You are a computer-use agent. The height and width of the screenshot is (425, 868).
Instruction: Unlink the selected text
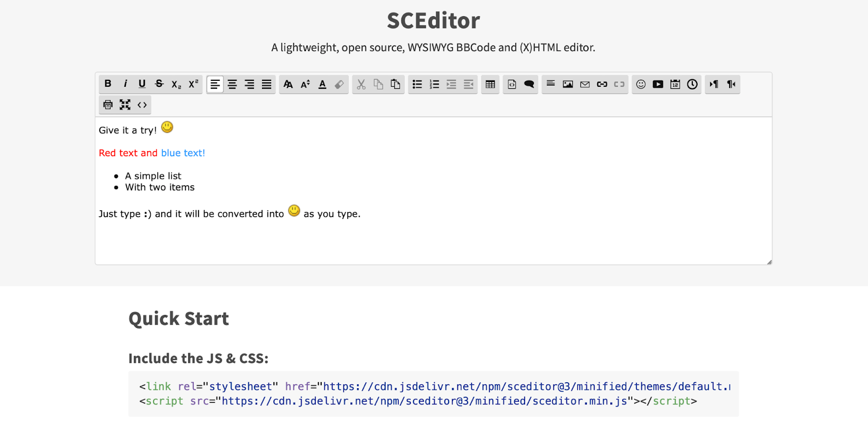coord(618,84)
